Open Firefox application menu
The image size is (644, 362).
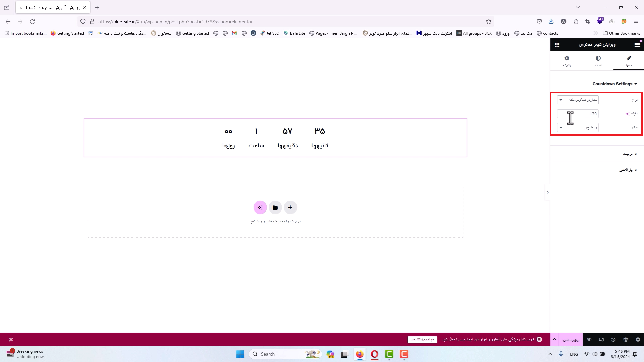[x=636, y=22]
